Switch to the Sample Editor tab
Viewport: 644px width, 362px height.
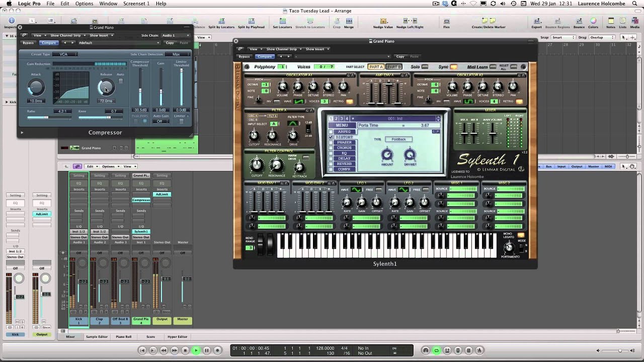(97, 337)
